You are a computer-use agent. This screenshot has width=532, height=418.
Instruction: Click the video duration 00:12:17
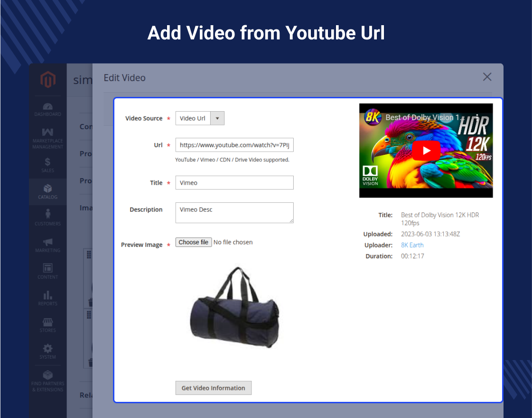pyautogui.click(x=412, y=256)
